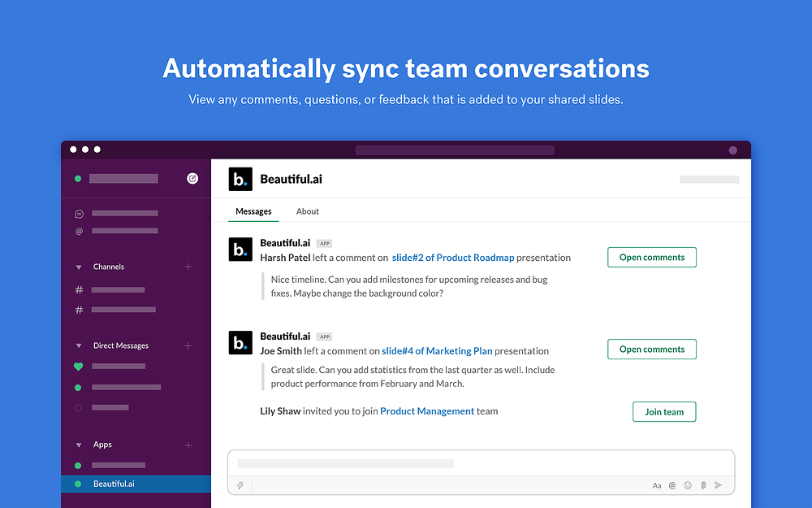
Task: Open the Product Management team link
Action: pos(427,411)
